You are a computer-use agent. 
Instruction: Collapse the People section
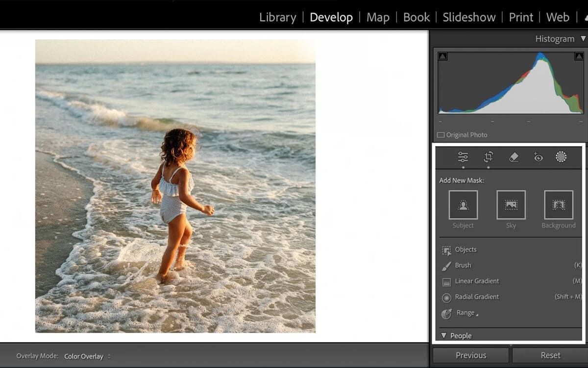[443, 336]
